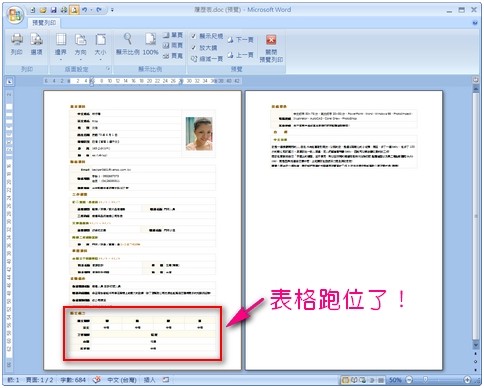Click the tab selector box left of ruler
The width and height of the screenshot is (484, 388).
tap(9, 81)
